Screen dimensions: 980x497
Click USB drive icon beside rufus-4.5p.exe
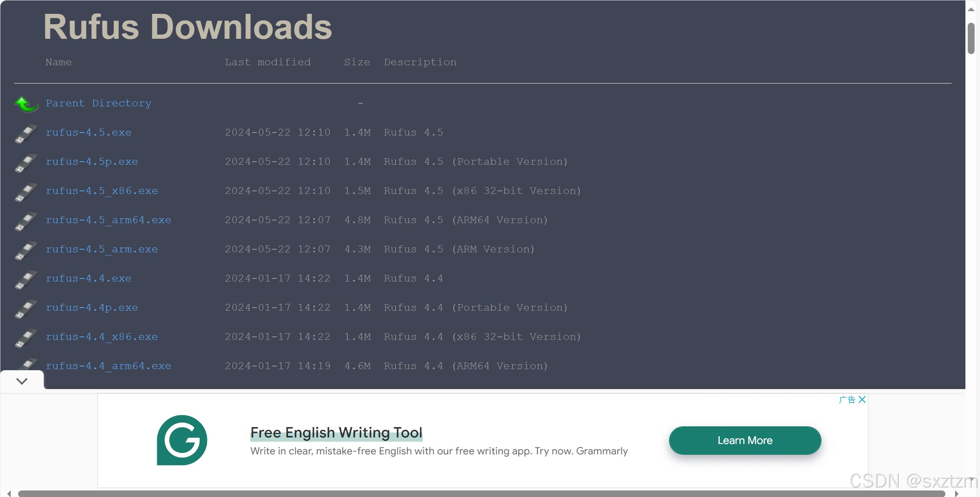click(26, 162)
